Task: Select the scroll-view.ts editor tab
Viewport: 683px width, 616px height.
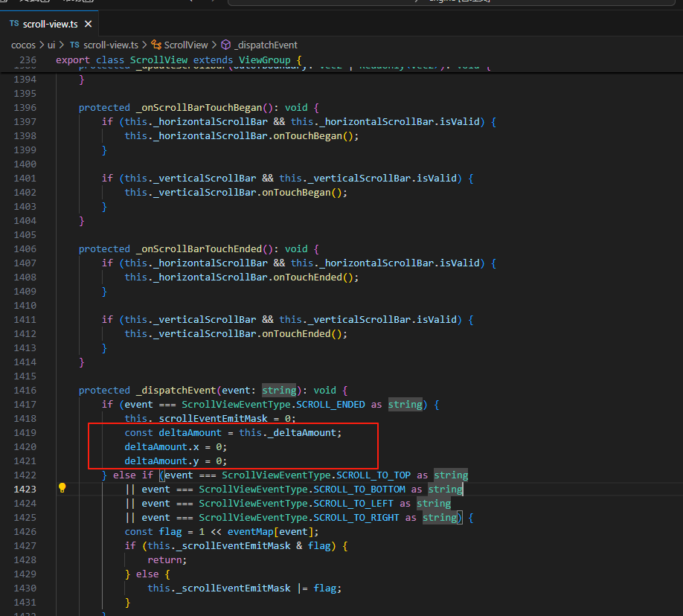Action: click(x=50, y=24)
